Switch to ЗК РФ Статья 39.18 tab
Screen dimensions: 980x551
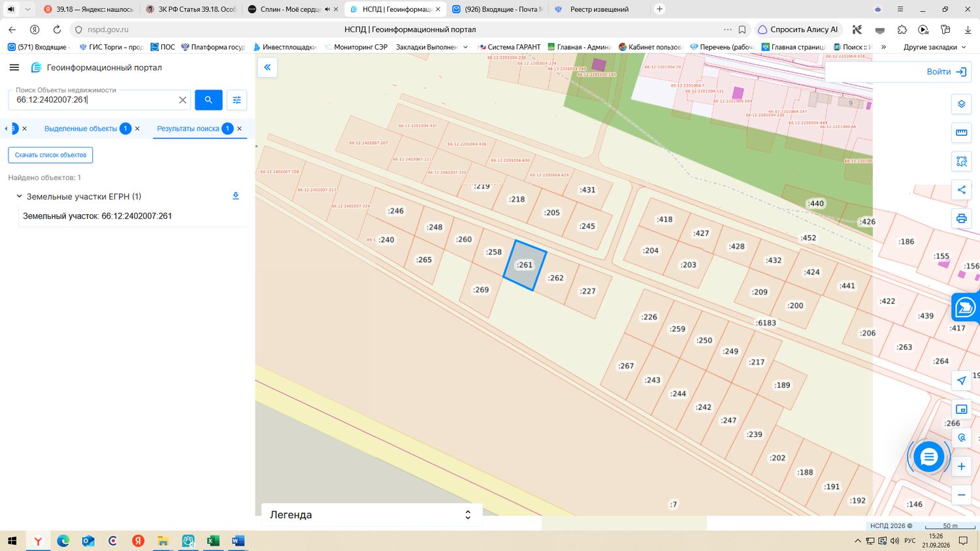click(190, 9)
